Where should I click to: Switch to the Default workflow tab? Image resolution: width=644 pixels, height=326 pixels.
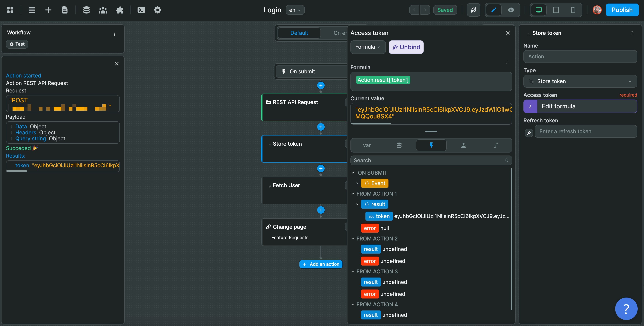[x=299, y=33]
